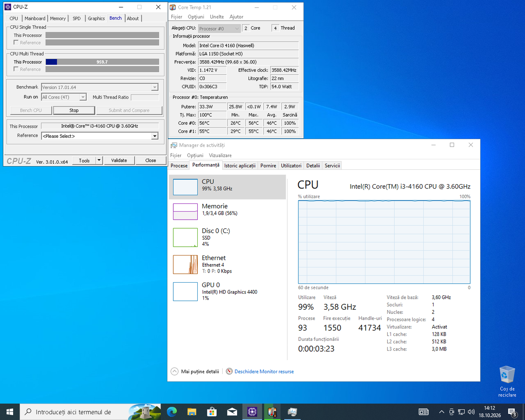Show hidden system tray icons
The width and height of the screenshot is (525, 420).
441,412
